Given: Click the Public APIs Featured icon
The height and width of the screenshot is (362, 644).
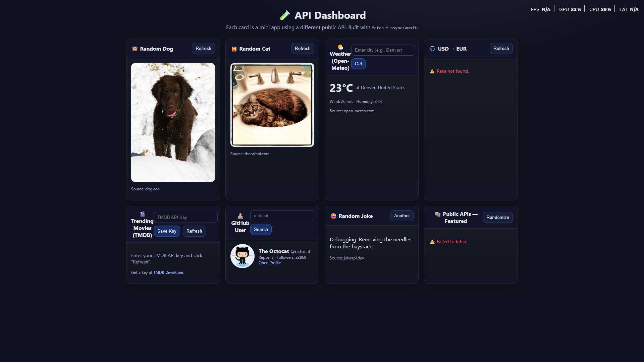Looking at the screenshot, I should tap(438, 214).
